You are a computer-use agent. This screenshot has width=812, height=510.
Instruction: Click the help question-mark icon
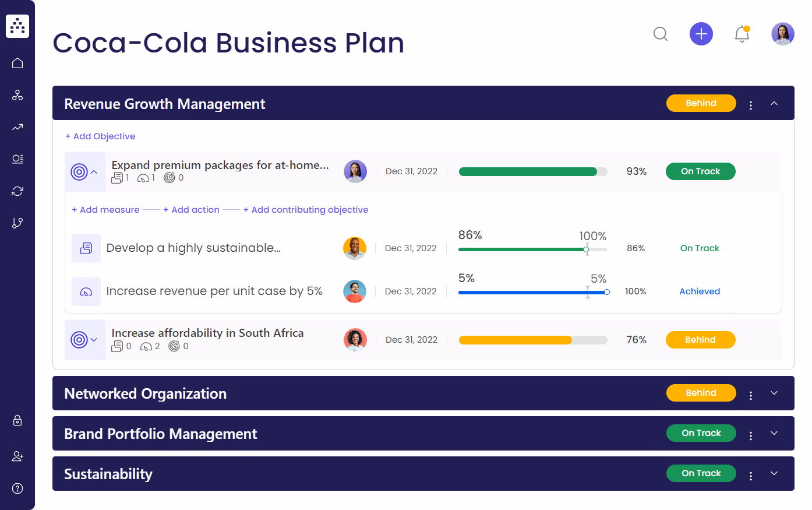tap(17, 488)
